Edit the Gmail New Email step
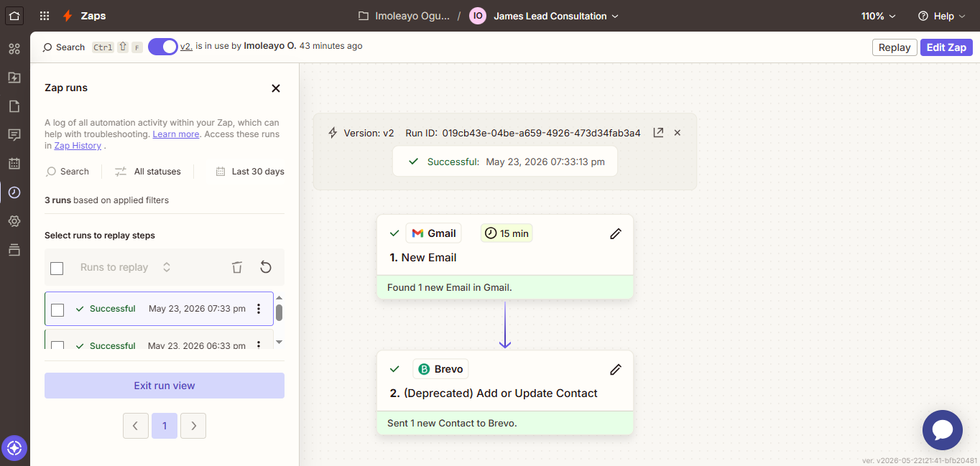Screen dimensions: 980x466 click(x=615, y=233)
